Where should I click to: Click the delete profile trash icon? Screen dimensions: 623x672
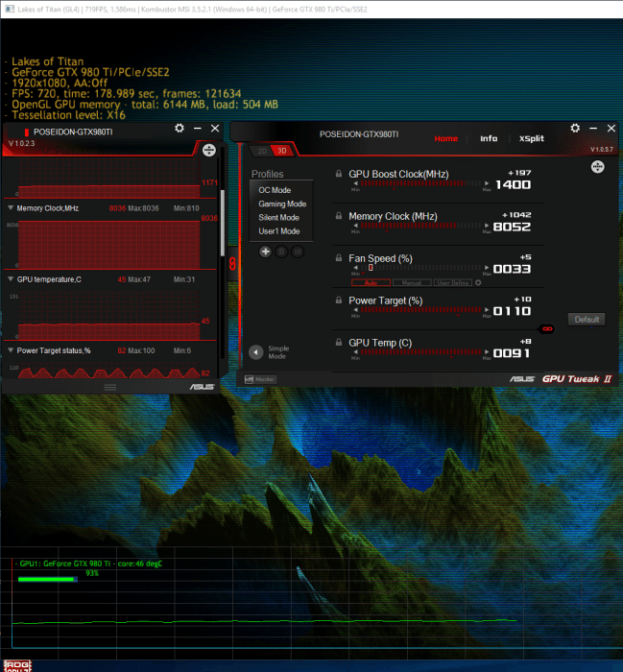point(281,252)
